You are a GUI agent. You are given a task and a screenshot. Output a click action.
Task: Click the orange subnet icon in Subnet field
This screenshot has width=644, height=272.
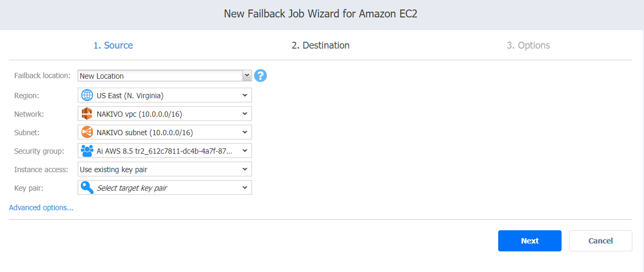pyautogui.click(x=87, y=132)
